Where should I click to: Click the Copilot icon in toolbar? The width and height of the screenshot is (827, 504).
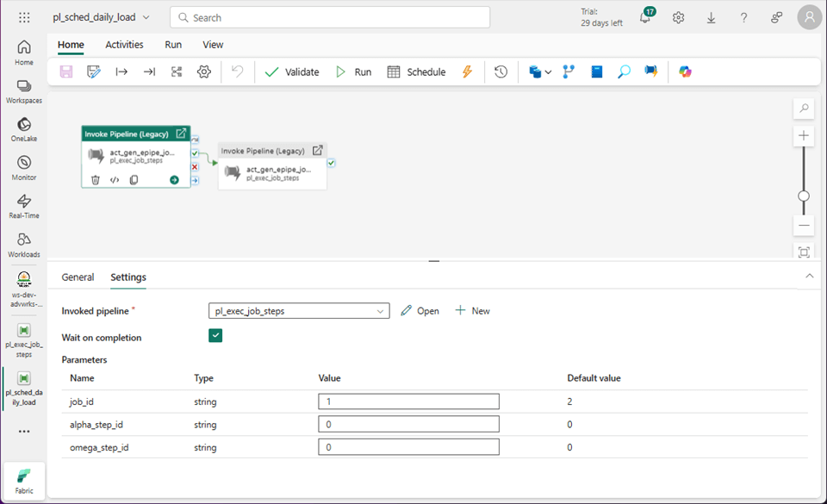(x=685, y=72)
